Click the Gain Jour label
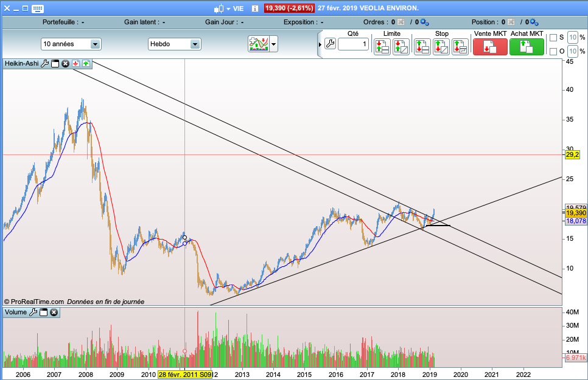 point(221,22)
